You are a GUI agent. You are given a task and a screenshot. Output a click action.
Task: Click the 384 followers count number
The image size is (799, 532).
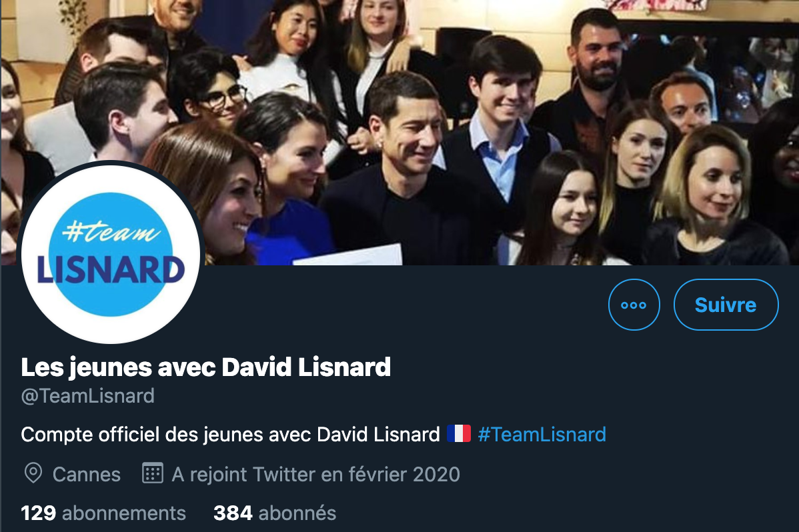(x=233, y=513)
